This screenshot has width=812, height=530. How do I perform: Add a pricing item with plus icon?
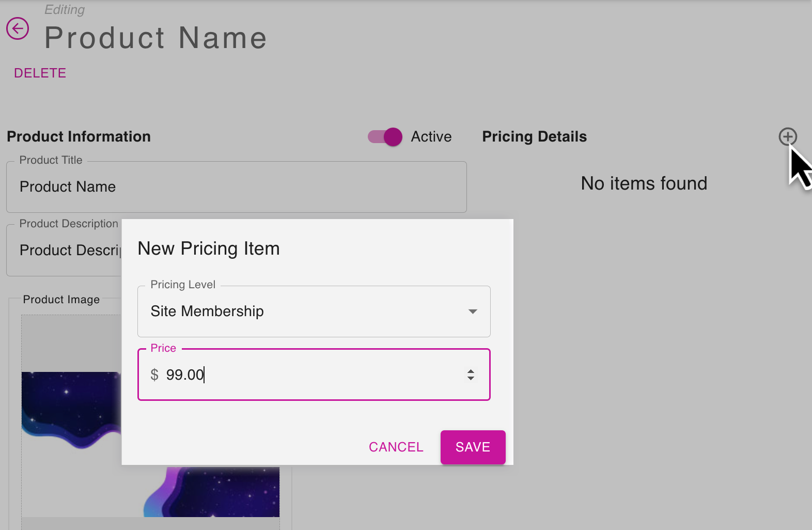point(788,137)
